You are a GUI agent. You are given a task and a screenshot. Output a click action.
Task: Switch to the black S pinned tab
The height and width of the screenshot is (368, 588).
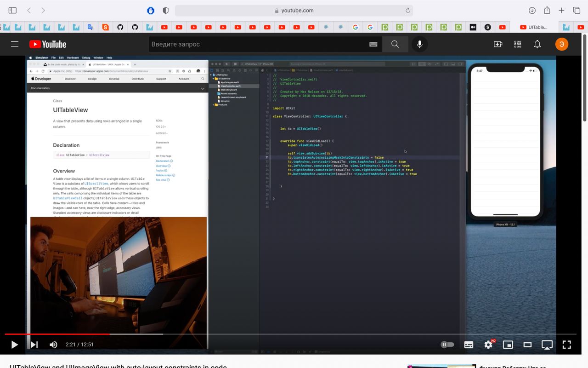(487, 27)
